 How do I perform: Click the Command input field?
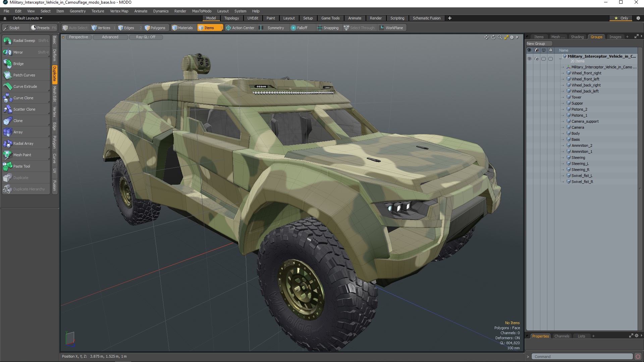[582, 357]
